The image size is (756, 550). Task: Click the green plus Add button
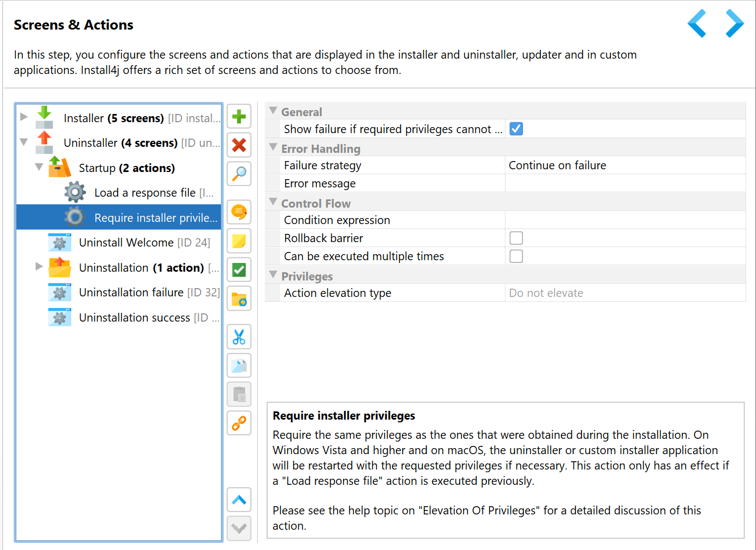(x=239, y=117)
